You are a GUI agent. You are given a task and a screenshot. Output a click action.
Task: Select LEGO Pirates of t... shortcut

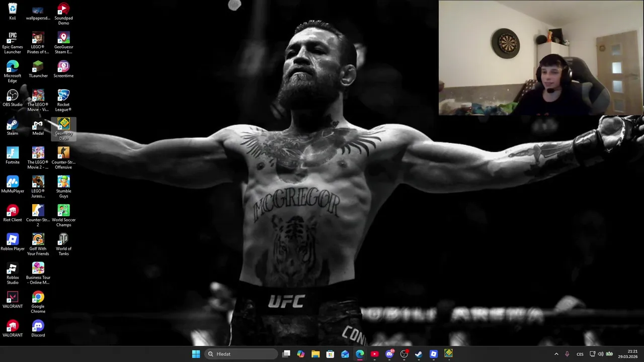(38, 43)
